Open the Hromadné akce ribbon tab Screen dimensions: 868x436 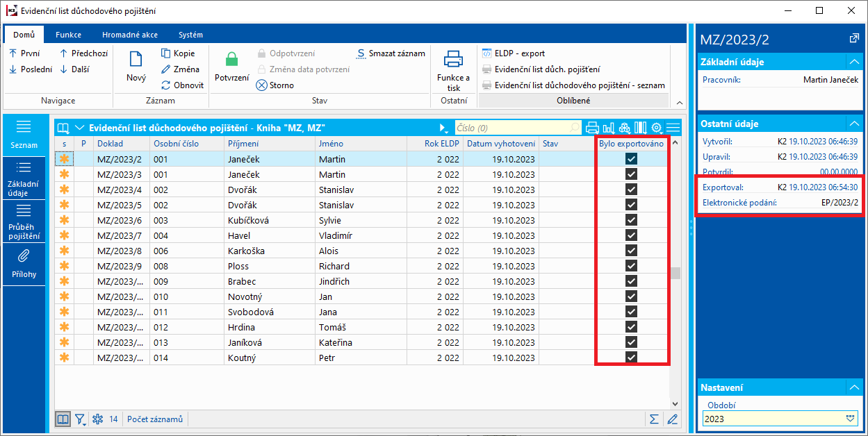click(129, 35)
